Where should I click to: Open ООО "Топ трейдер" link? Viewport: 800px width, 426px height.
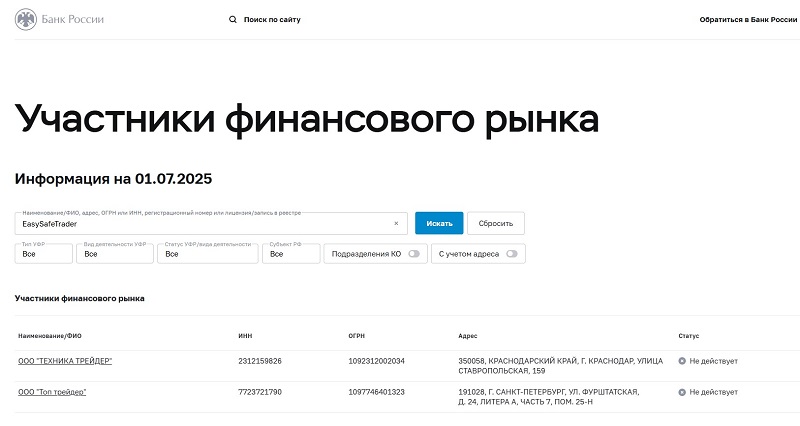52,392
